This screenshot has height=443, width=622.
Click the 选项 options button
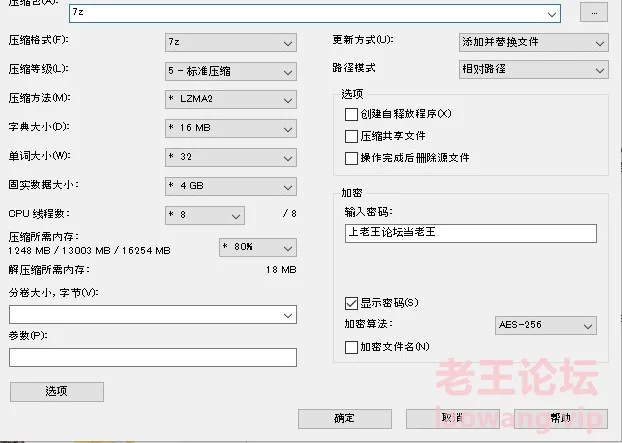[56, 391]
